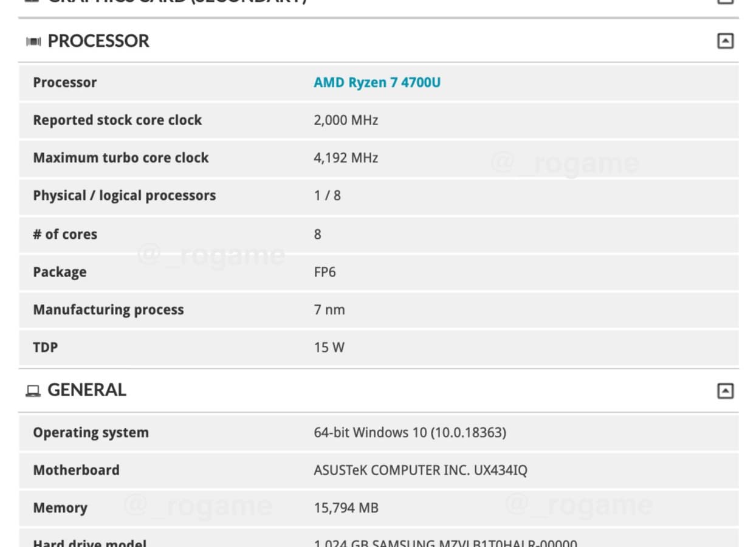756x547 pixels.
Task: Open the AMD Ryzen 7 4700U link
Action: coord(377,83)
